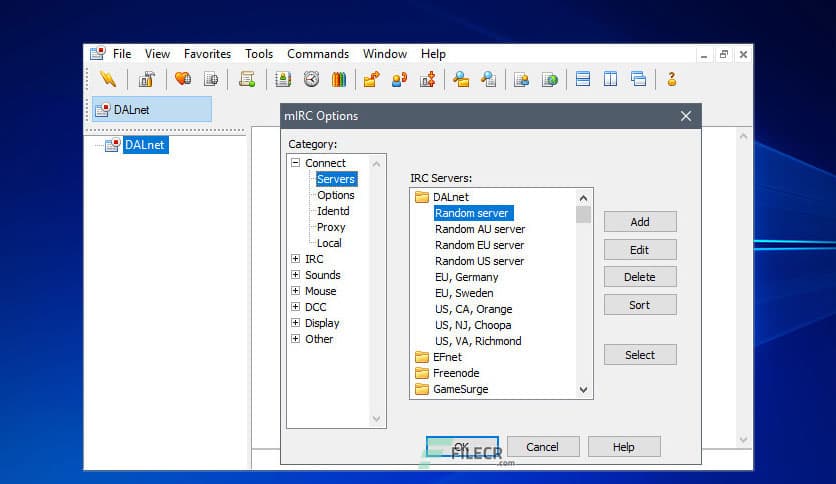Expand the DCC category
Image resolution: width=836 pixels, height=484 pixels.
click(x=295, y=306)
